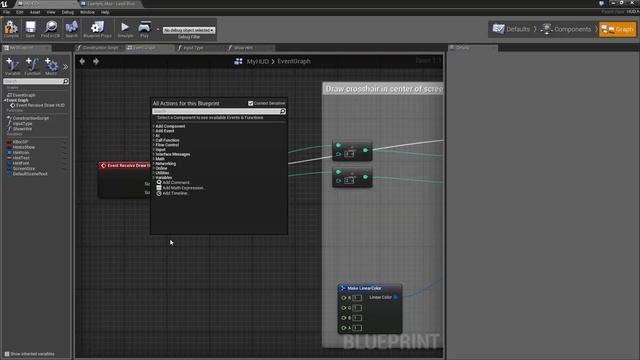Open Blueprint Props settings
This screenshot has height=360, width=640.
97,28
